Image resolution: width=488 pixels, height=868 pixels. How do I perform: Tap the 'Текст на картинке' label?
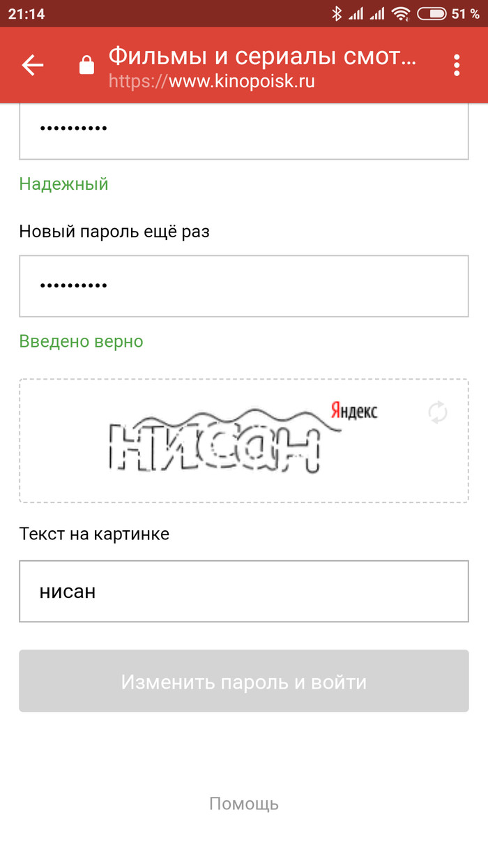(94, 534)
